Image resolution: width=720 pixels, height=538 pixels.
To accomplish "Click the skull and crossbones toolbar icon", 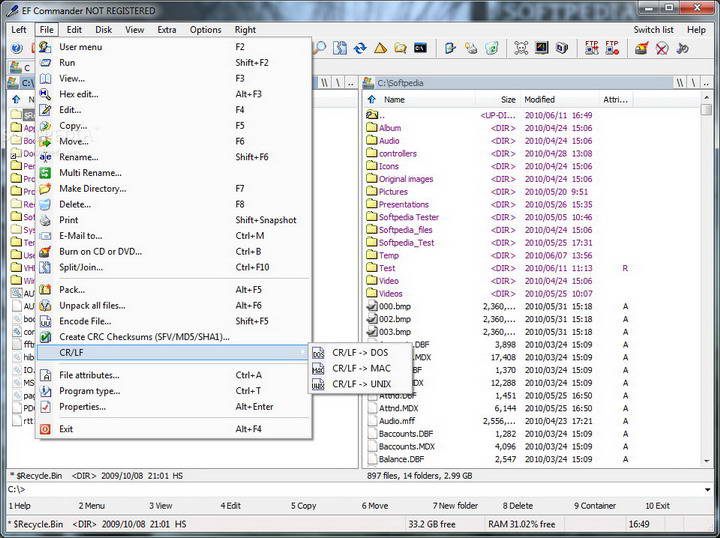I will (x=521, y=48).
